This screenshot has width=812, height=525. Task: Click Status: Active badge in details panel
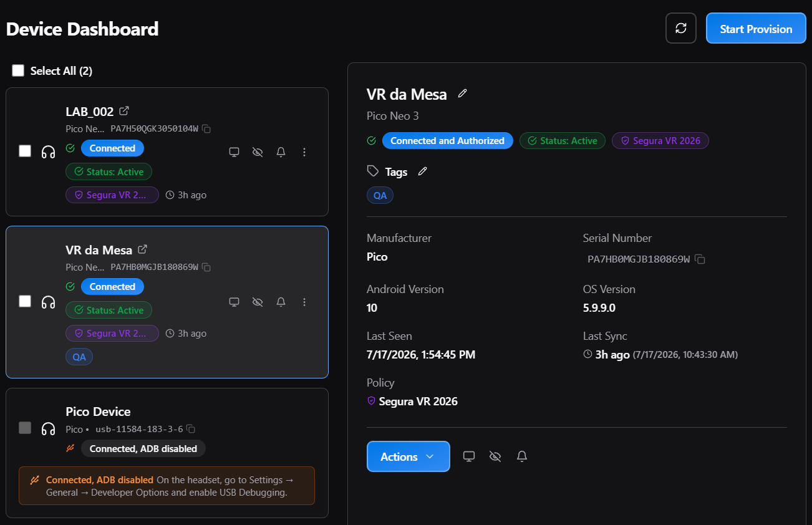[563, 141]
